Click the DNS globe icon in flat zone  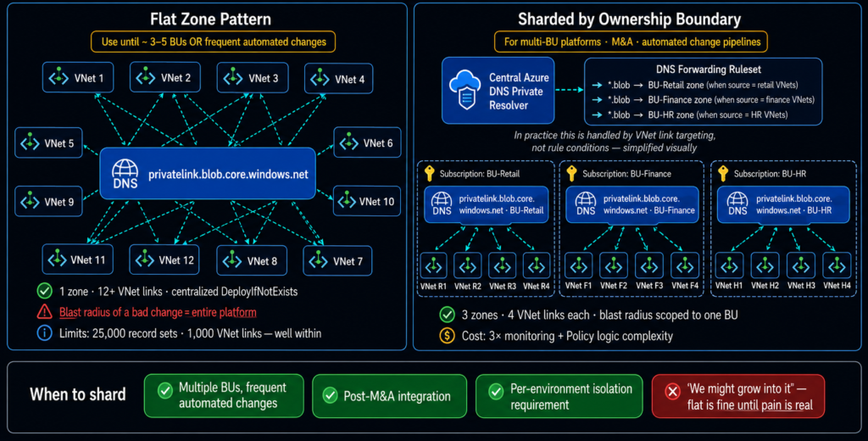(x=125, y=173)
